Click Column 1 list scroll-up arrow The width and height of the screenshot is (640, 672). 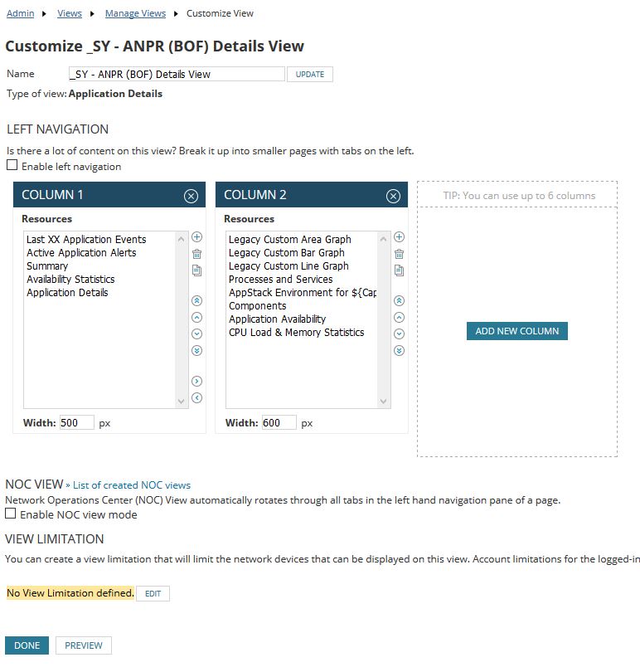point(182,239)
